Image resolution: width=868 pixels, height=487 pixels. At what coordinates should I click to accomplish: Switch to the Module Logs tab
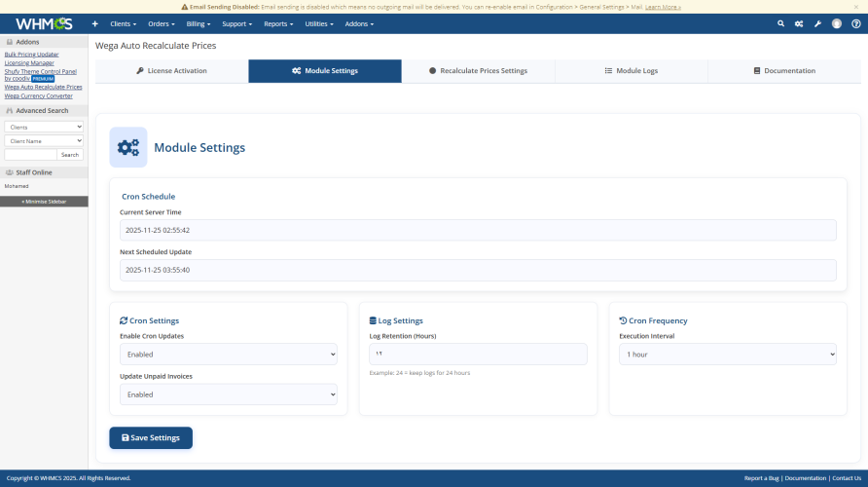[631, 71]
